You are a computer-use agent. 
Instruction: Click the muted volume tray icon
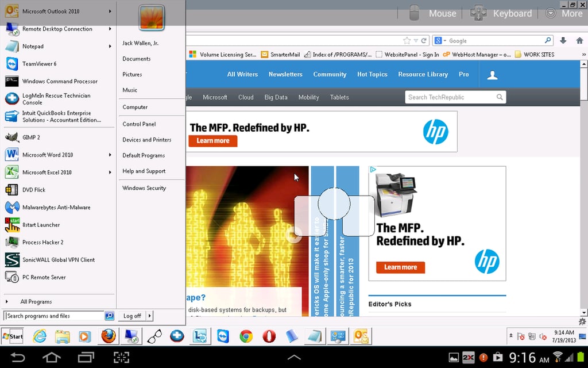pos(542,336)
